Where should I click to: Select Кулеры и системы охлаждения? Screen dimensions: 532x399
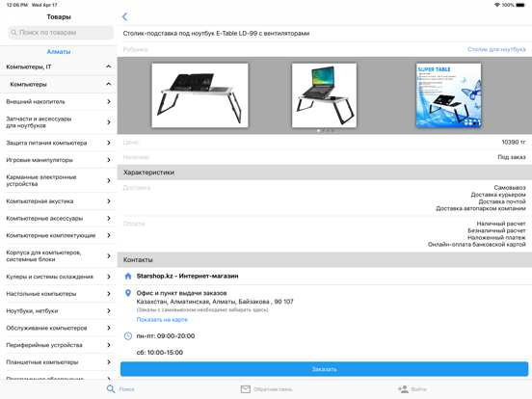(59, 277)
